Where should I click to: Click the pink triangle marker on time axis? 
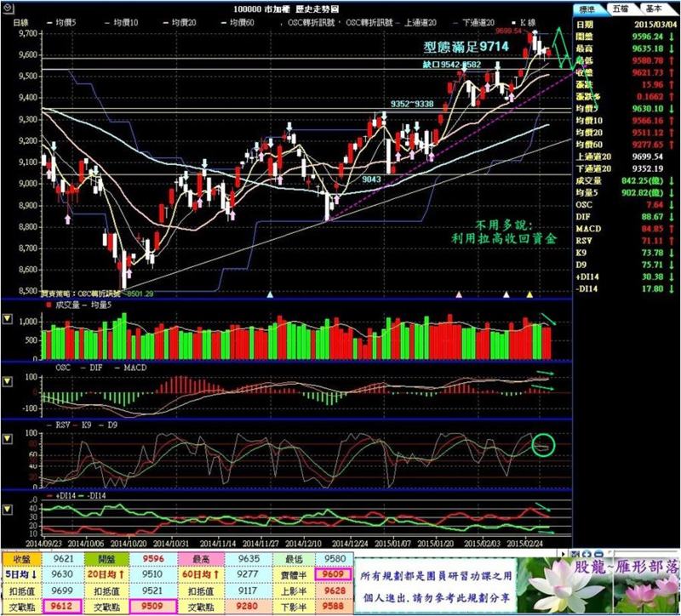click(460, 294)
